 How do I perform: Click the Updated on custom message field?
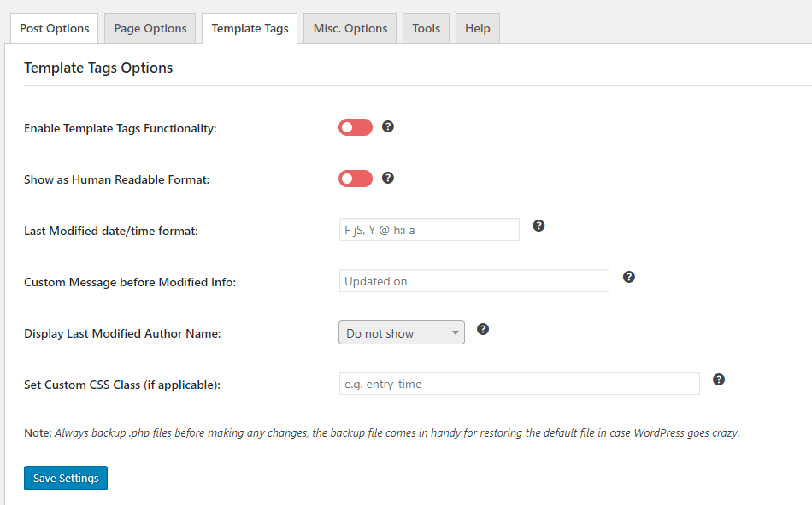coord(474,281)
